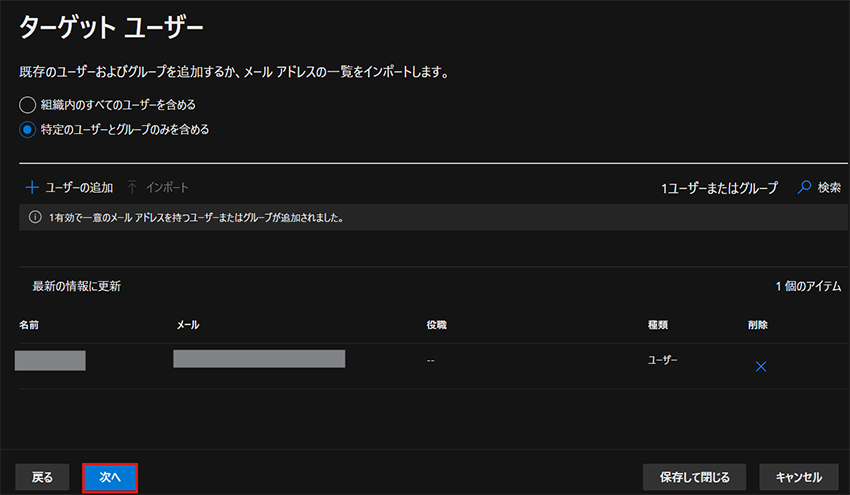Viewport: 850px width, 495px height.
Task: Click the 次へ button
Action: (110, 477)
